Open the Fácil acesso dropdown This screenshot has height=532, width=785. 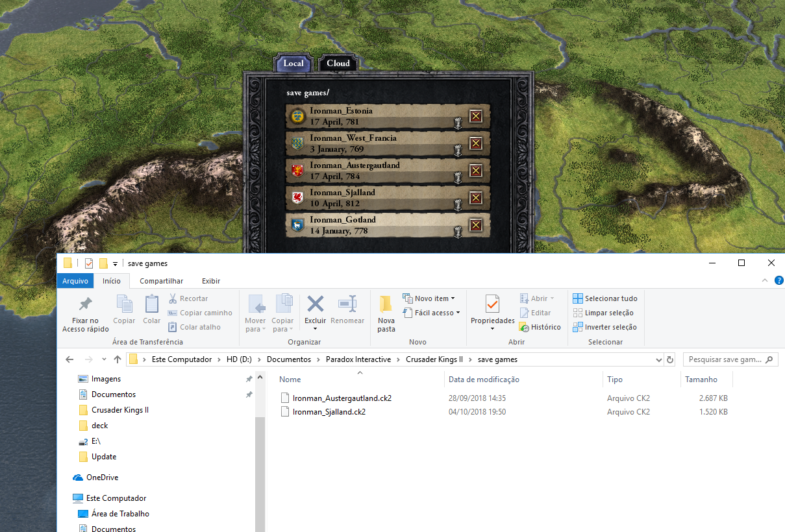[x=431, y=313]
